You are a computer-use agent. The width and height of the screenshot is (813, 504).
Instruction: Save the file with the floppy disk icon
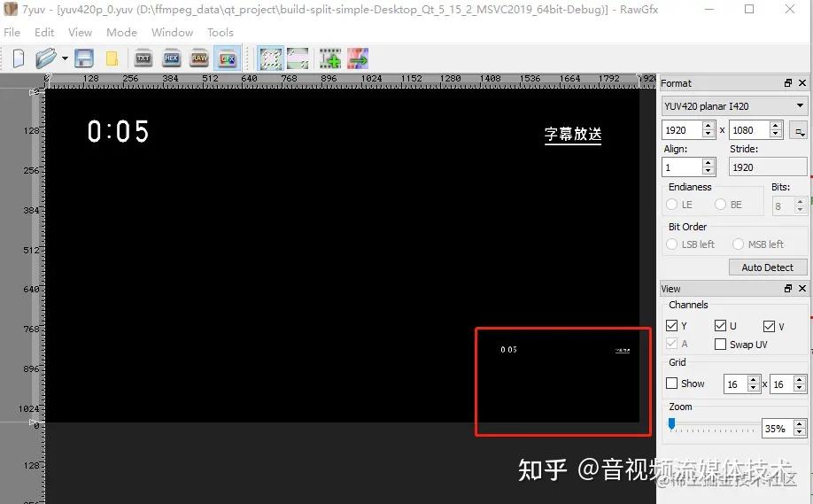point(84,58)
